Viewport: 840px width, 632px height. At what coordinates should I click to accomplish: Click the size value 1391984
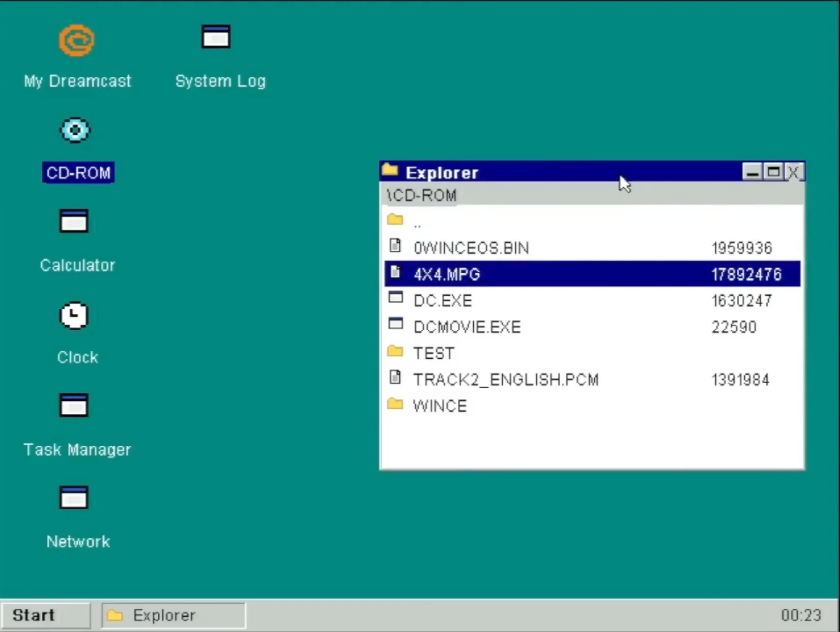point(740,380)
